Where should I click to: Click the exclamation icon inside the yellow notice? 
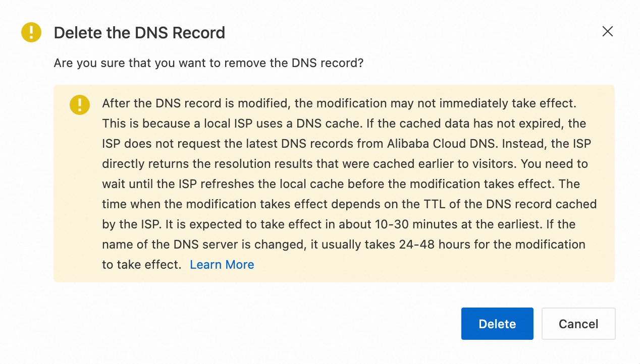(x=80, y=104)
